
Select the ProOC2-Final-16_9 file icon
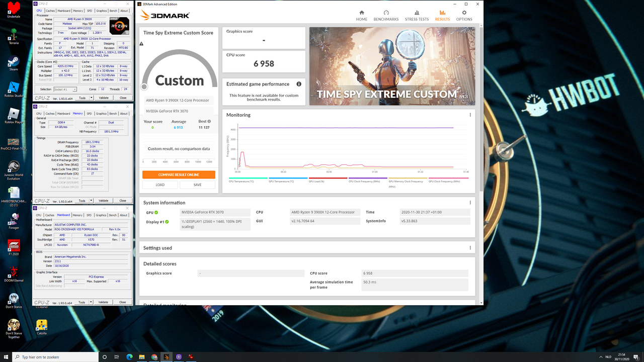(14, 144)
